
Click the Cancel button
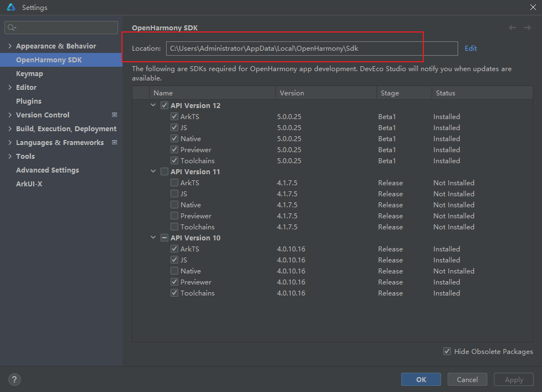pyautogui.click(x=467, y=379)
